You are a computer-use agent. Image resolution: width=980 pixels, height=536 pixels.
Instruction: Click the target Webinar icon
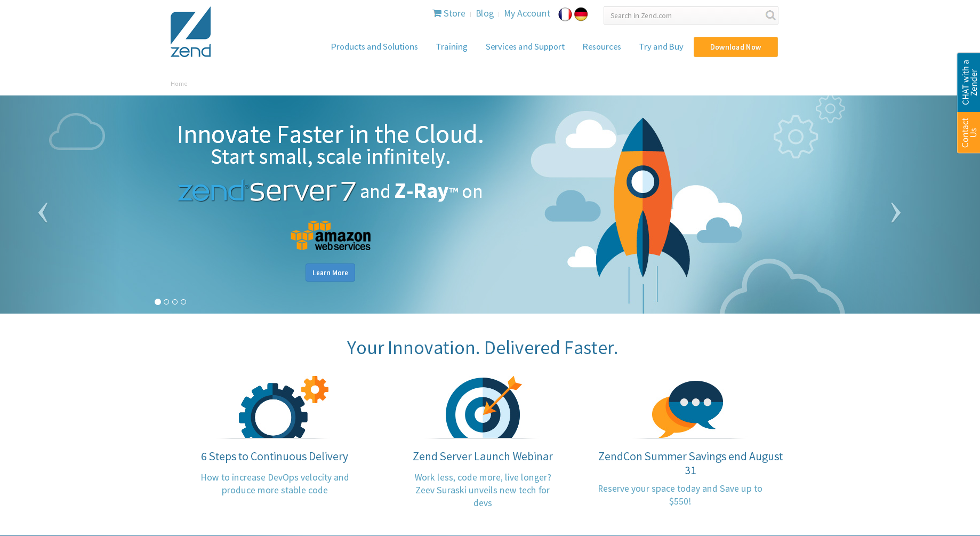[x=483, y=407]
